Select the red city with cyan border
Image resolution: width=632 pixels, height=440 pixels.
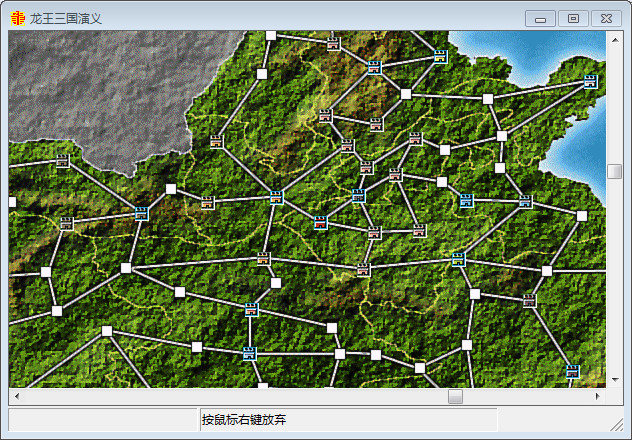coord(320,222)
